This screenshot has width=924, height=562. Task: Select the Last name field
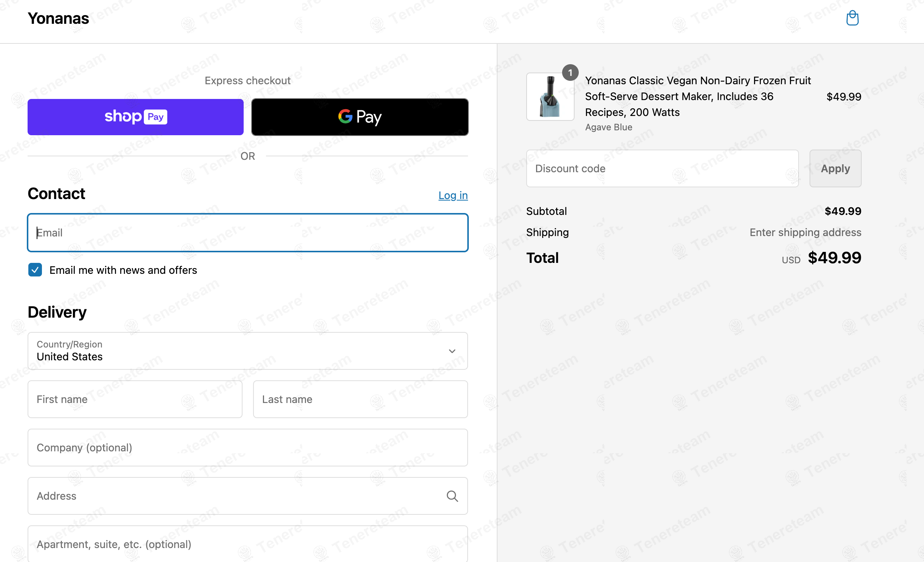coord(360,399)
